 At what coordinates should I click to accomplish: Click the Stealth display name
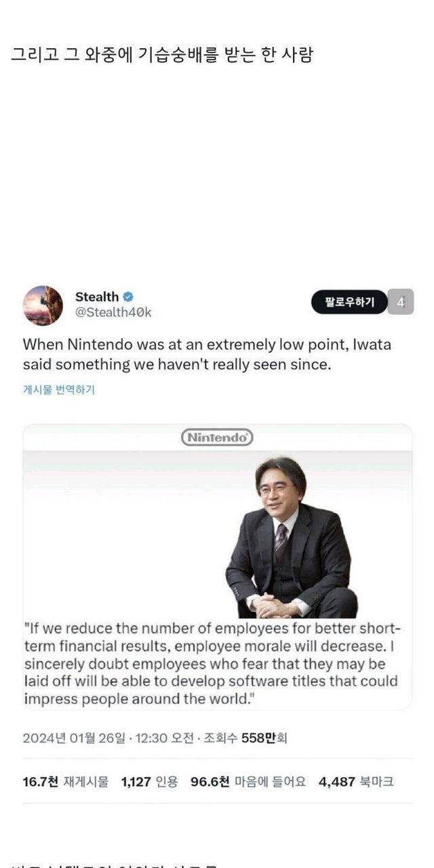[x=97, y=296]
